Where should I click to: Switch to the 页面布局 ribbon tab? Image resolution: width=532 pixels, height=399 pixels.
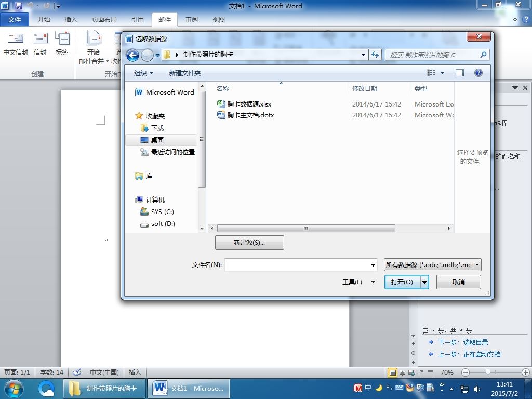[x=104, y=20]
